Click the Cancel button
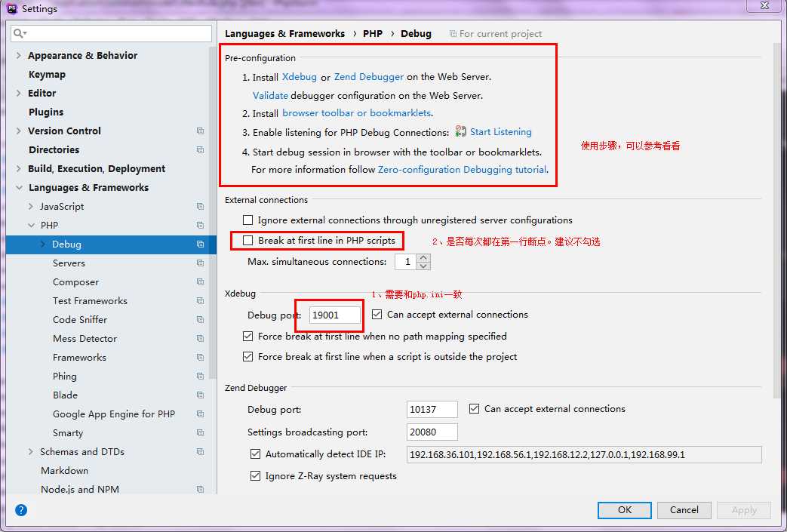 [684, 510]
